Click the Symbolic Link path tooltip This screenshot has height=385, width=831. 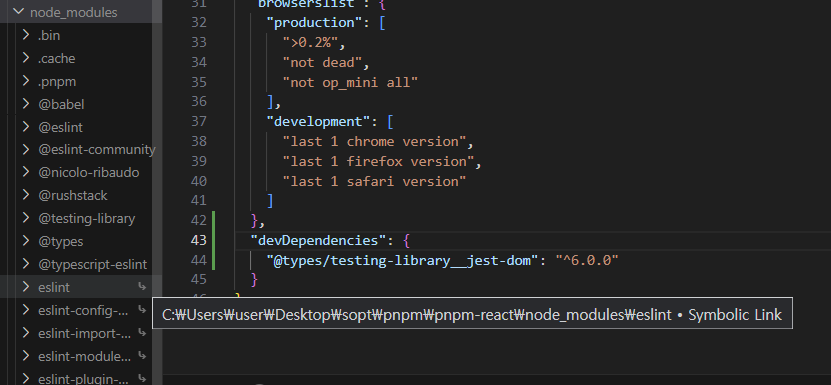472,313
